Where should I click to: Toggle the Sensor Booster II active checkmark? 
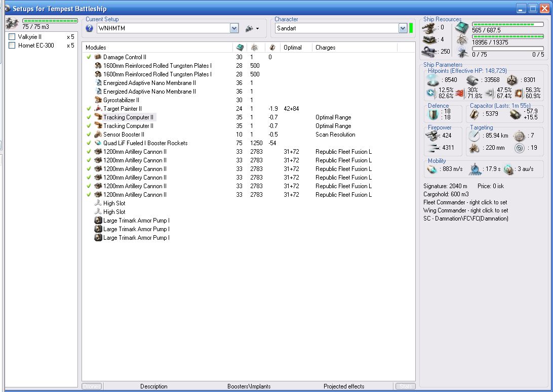tap(89, 134)
